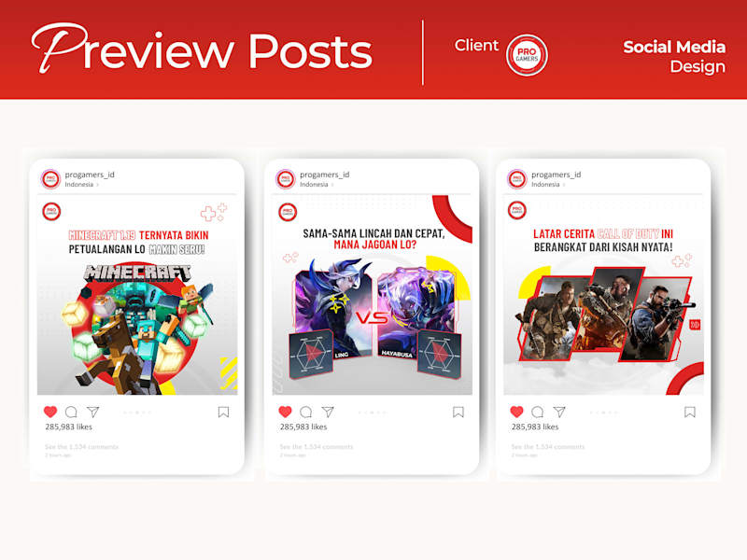
Task: Open comments on the Ling vs Hayabusa post
Action: pos(306,412)
